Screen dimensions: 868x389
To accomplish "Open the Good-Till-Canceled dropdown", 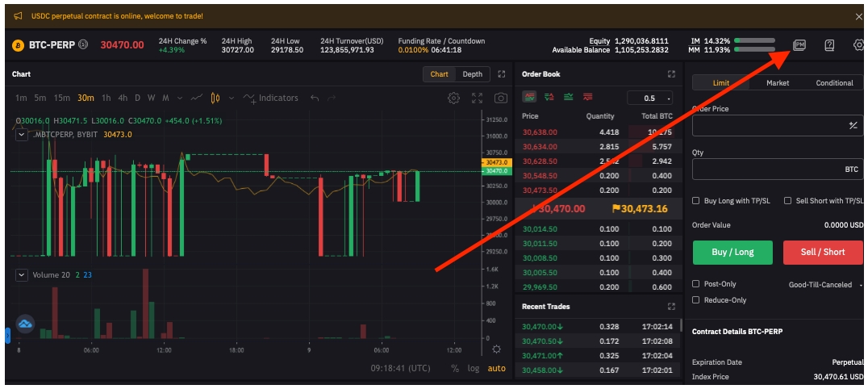I will [x=824, y=285].
